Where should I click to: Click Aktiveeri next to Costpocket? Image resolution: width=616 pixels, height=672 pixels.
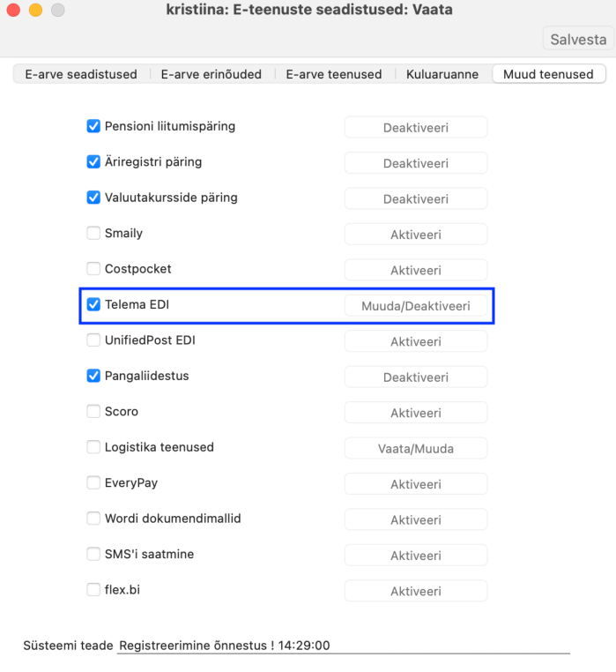click(x=416, y=270)
